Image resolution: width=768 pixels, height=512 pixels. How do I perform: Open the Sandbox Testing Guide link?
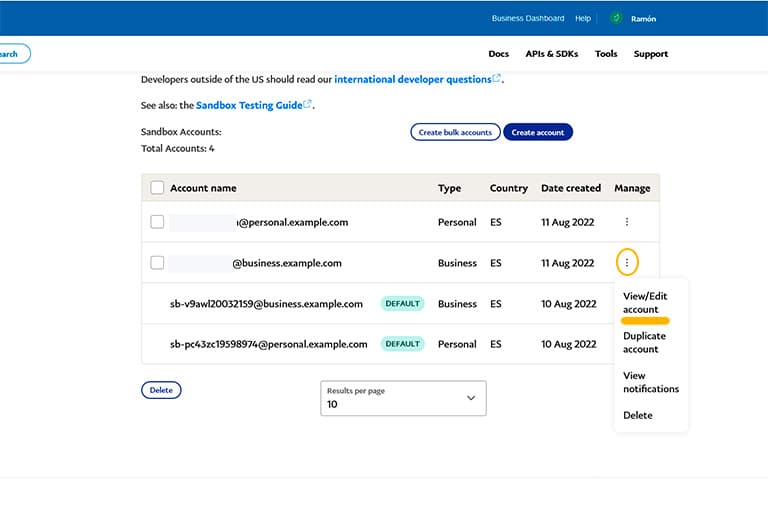click(249, 105)
